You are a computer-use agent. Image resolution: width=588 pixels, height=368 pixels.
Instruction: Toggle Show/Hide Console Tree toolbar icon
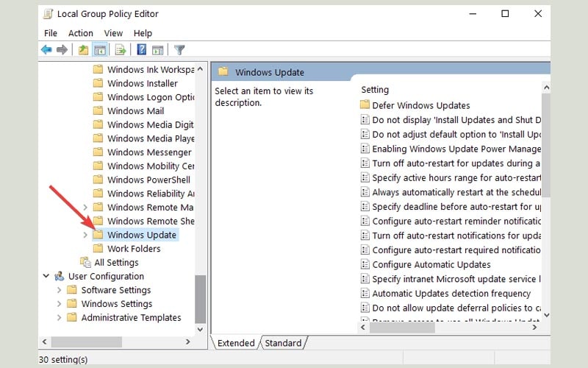click(100, 50)
